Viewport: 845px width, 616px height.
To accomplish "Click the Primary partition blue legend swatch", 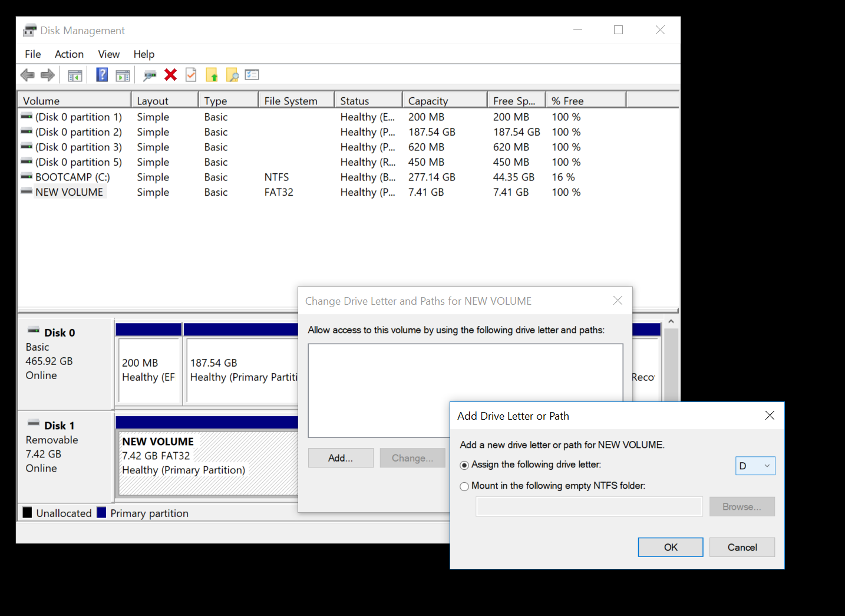I will (101, 512).
